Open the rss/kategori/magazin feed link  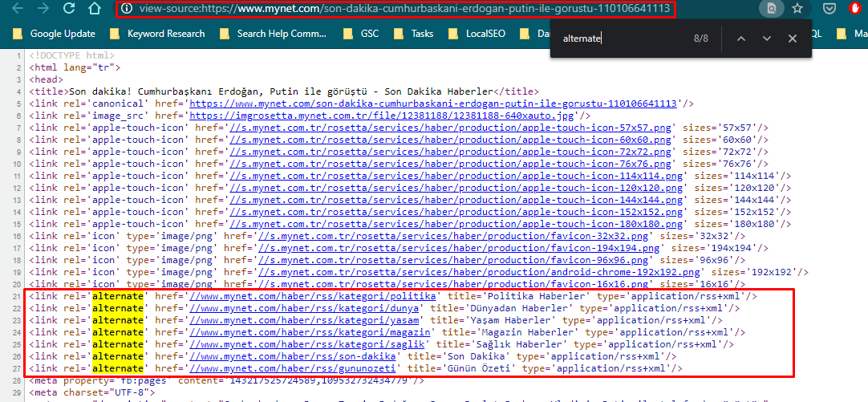coord(310,332)
